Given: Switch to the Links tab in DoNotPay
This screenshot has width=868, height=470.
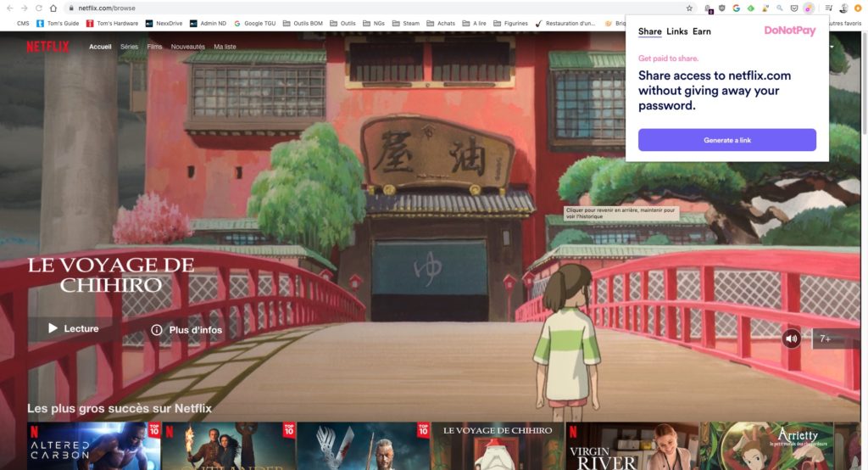Looking at the screenshot, I should [x=677, y=31].
